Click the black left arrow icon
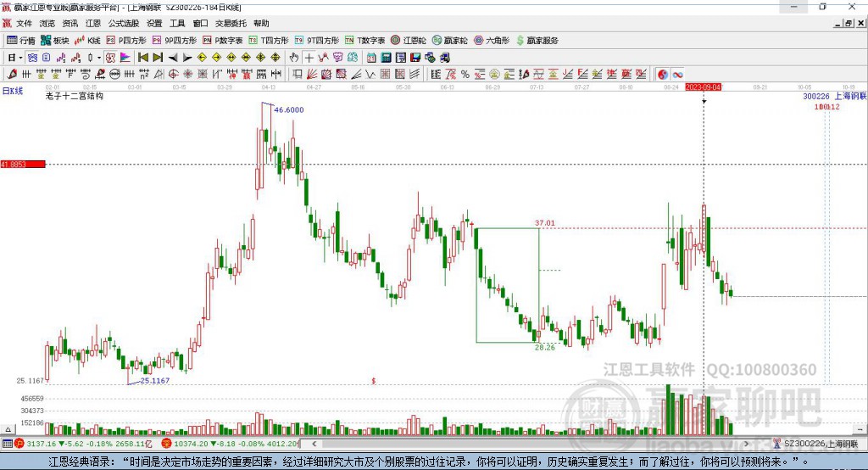The image size is (868, 470). [173, 58]
